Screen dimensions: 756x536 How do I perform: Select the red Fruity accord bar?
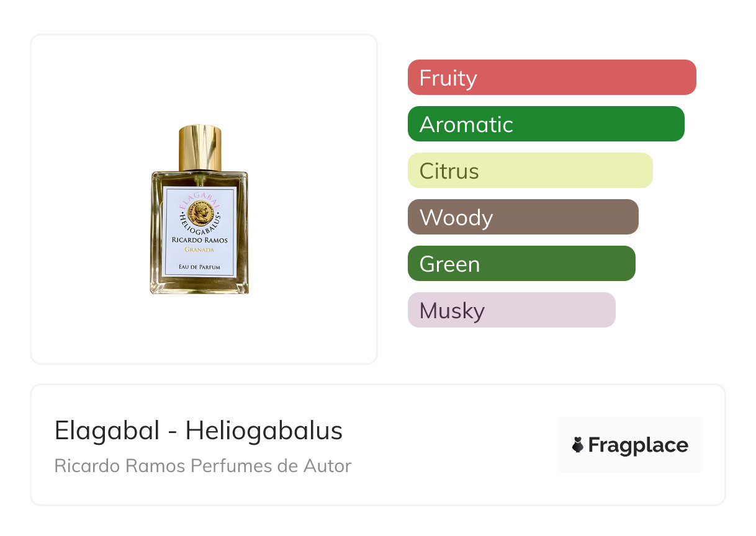click(551, 78)
